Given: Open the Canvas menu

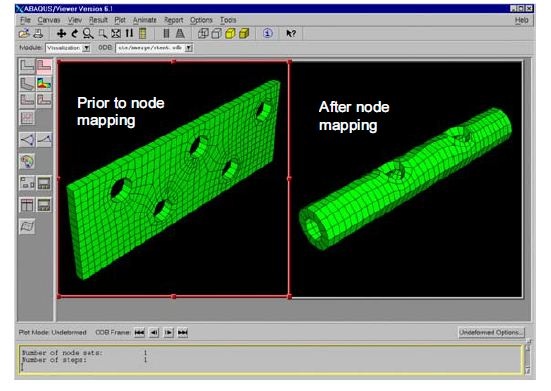Looking at the screenshot, I should (49, 20).
